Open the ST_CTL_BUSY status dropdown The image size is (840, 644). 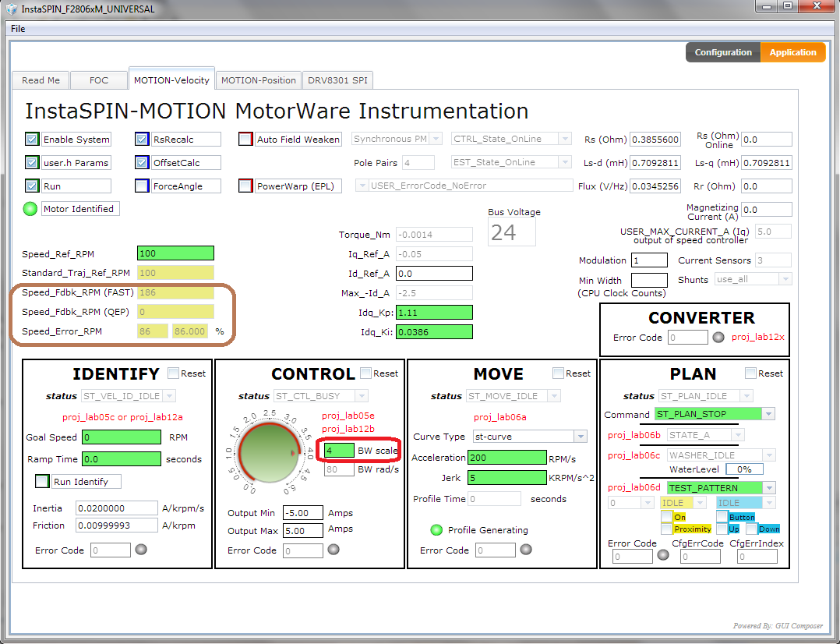coord(362,396)
